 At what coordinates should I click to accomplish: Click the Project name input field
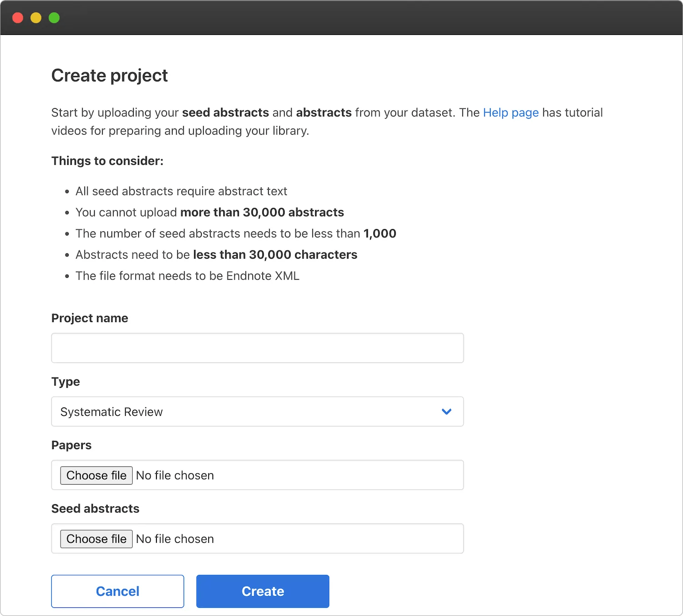257,348
